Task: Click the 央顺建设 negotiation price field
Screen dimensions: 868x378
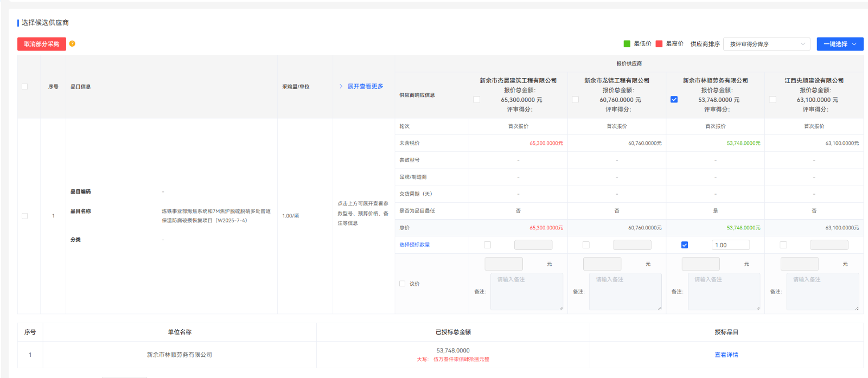Action: tap(800, 264)
